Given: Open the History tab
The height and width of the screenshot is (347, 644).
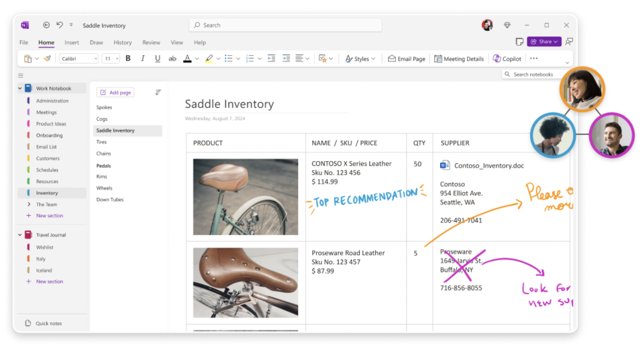Looking at the screenshot, I should (123, 42).
